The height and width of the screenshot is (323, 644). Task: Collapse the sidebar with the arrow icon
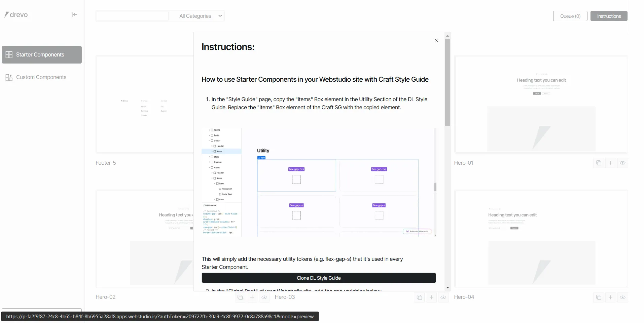pos(74,14)
